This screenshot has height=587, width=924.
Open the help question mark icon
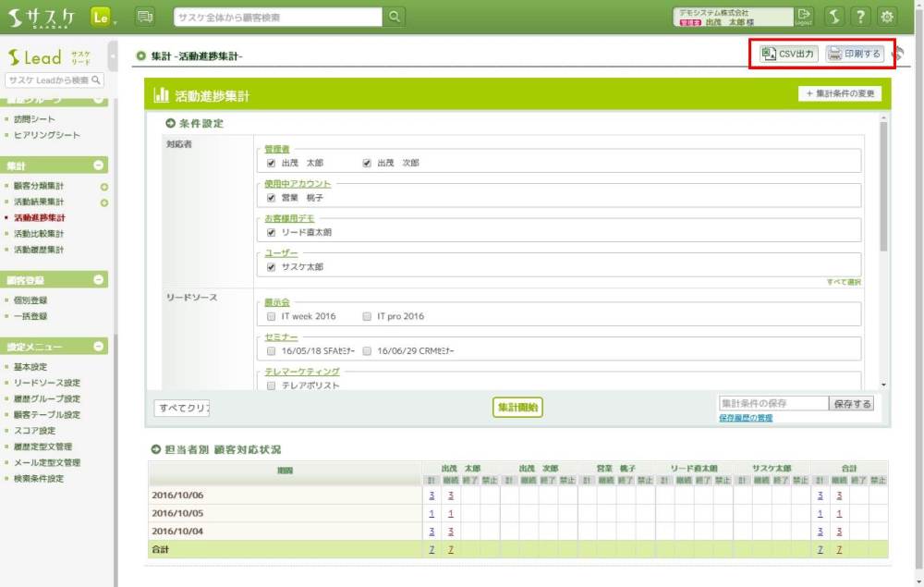(860, 17)
